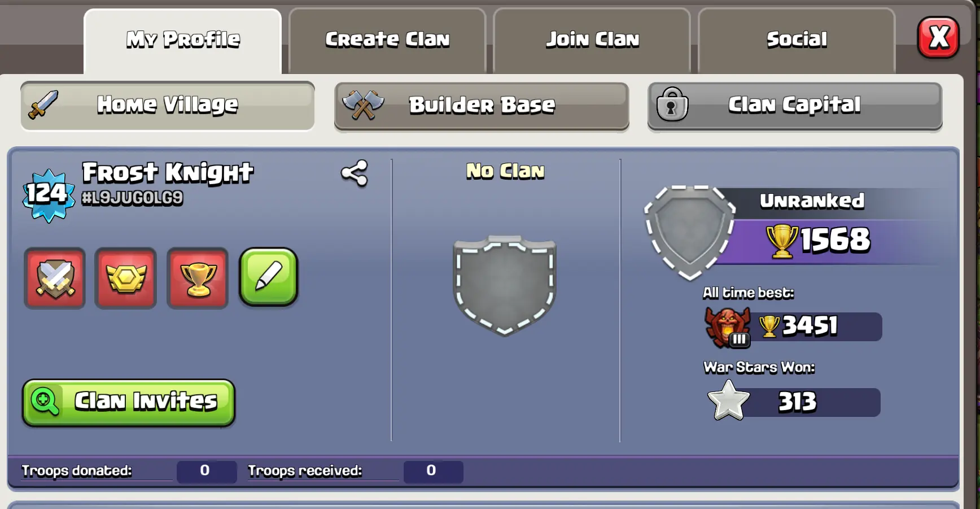Click the green pencil edit button

pos(269,277)
